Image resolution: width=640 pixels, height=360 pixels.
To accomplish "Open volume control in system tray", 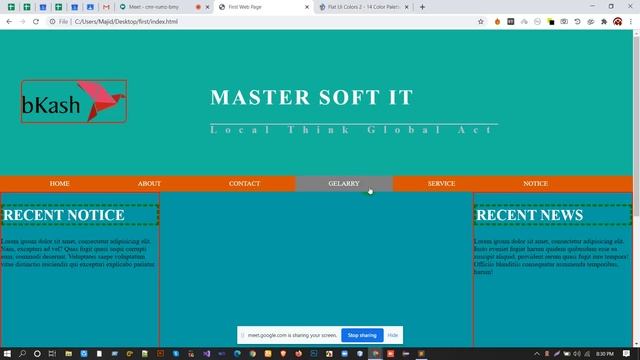I will (x=577, y=353).
